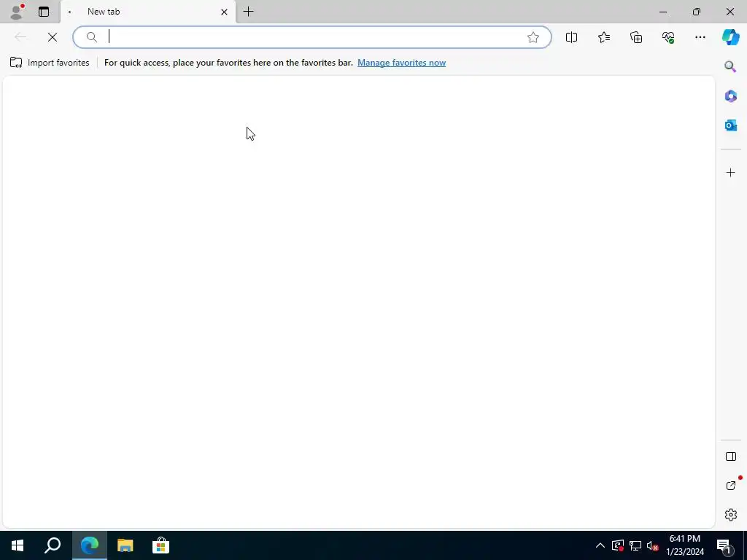Image resolution: width=747 pixels, height=560 pixels.
Task: Click the security alert tray icon
Action: (617, 545)
